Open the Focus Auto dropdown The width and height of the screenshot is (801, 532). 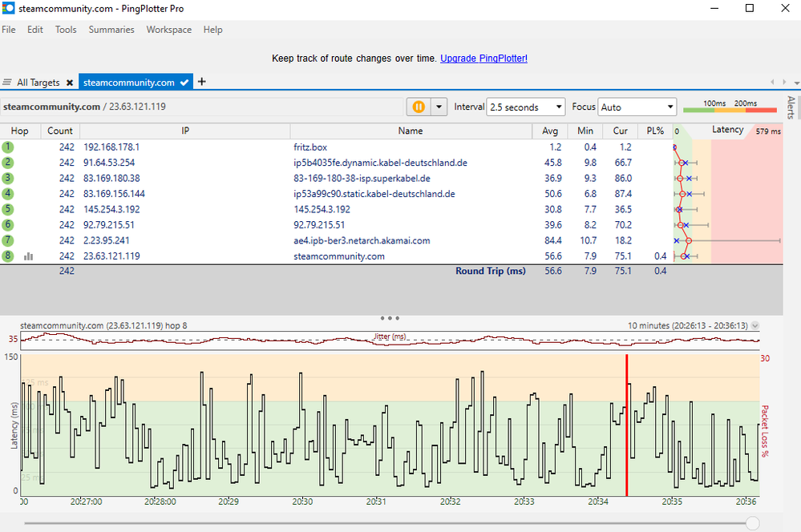click(637, 107)
